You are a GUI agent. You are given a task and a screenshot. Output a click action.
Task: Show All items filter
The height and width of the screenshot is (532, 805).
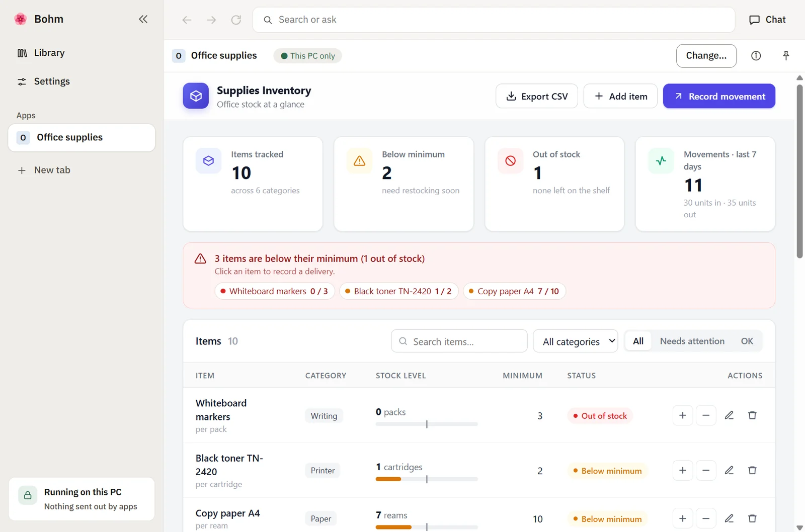coord(638,341)
